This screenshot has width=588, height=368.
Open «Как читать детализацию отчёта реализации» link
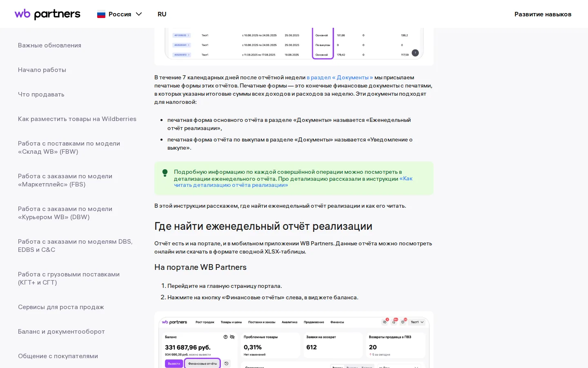tap(293, 182)
